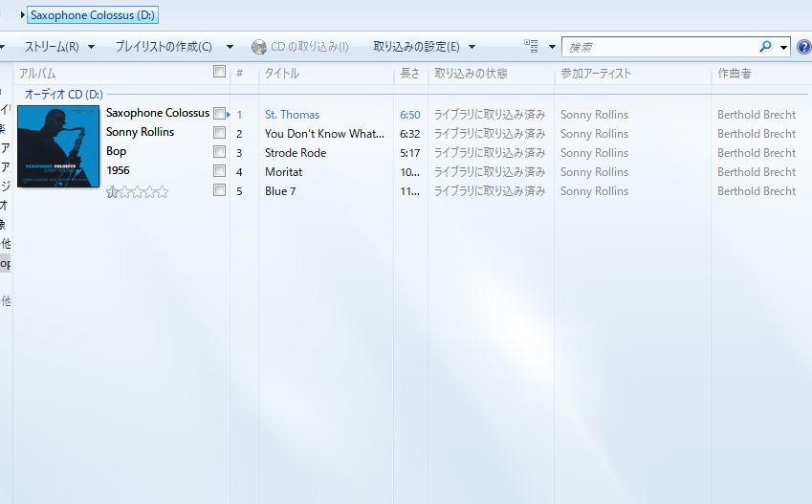This screenshot has width=812, height=504.
Task: Click the CD の取り込み(I) button
Action: (300, 47)
